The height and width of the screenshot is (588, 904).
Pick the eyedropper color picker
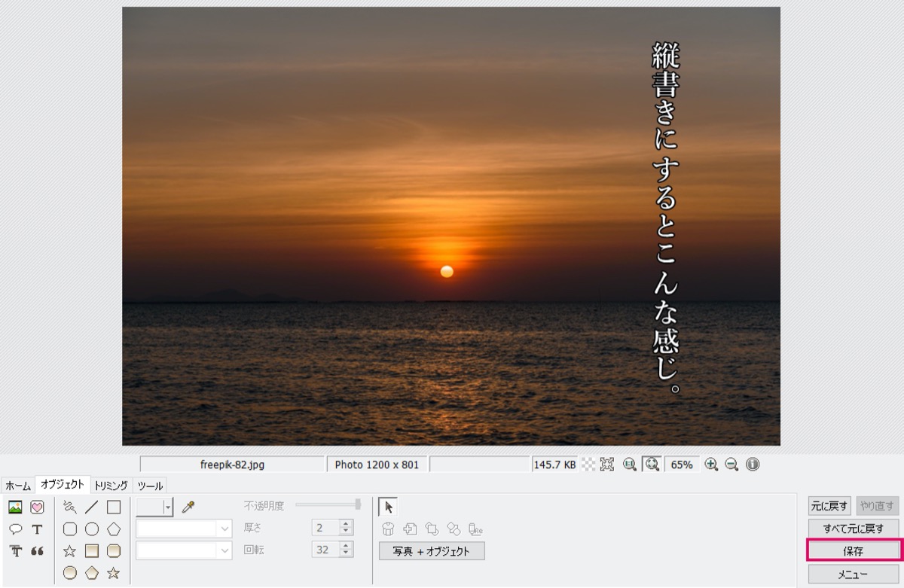click(188, 507)
